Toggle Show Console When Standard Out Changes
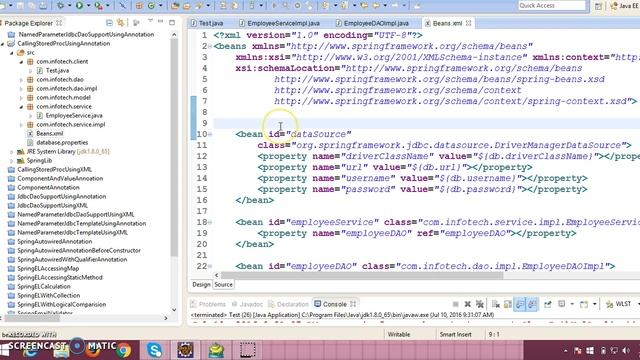 click(520, 304)
